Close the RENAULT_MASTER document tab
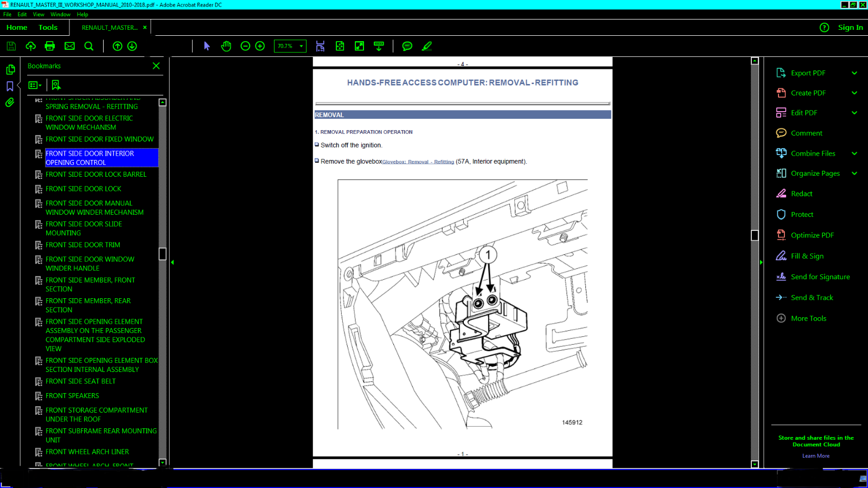 coord(145,27)
